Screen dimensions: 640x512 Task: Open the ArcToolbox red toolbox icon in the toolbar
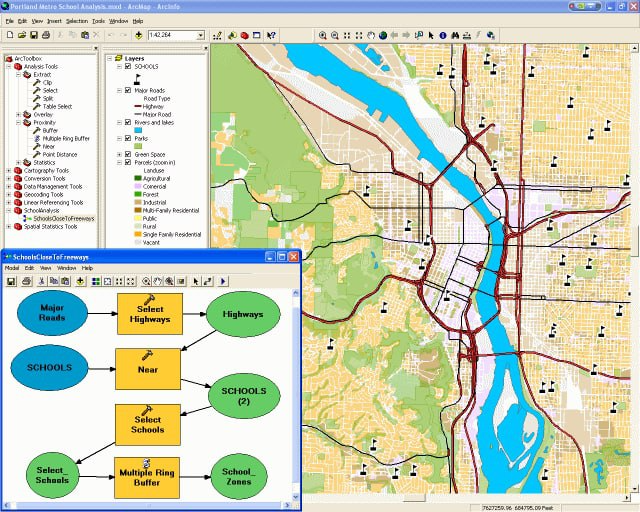(244, 36)
